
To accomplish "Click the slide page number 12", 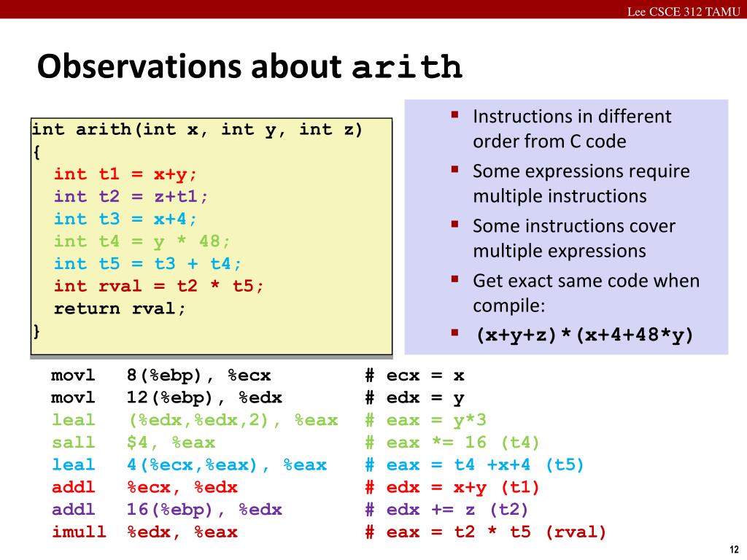I will click(x=734, y=550).
